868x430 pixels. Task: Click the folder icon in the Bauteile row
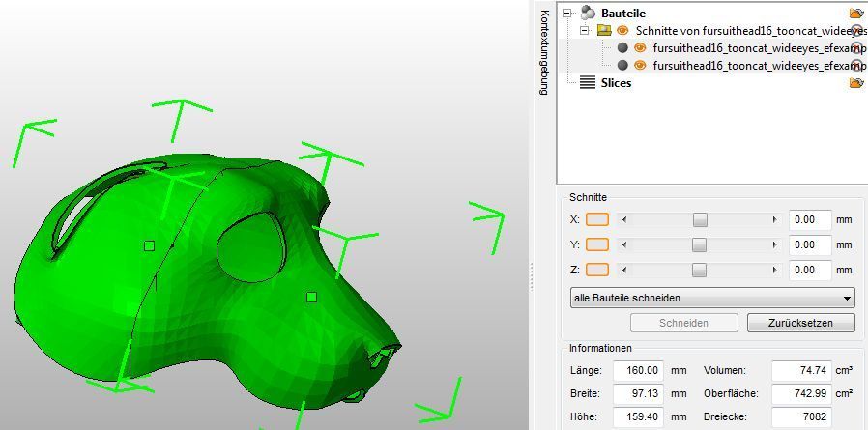point(855,14)
